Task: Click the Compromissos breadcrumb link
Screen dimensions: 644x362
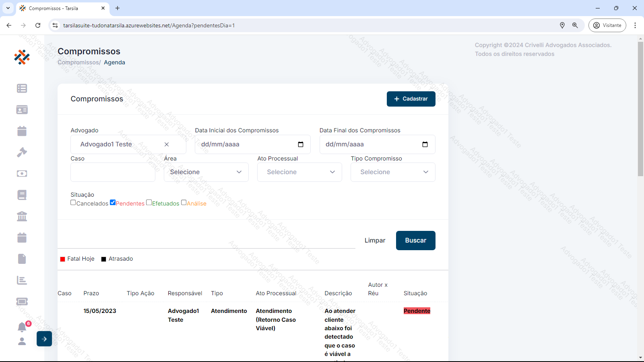Action: 78,62
